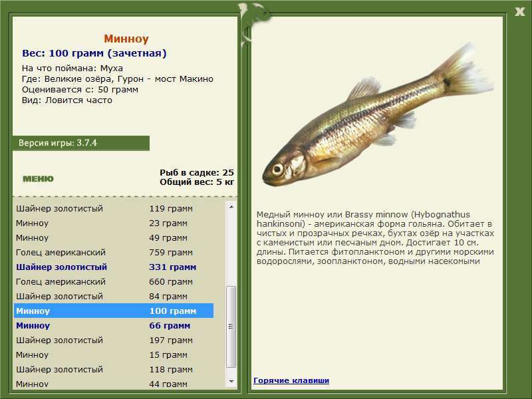Open the МЕНЮ button
The height and width of the screenshot is (399, 532).
click(38, 179)
